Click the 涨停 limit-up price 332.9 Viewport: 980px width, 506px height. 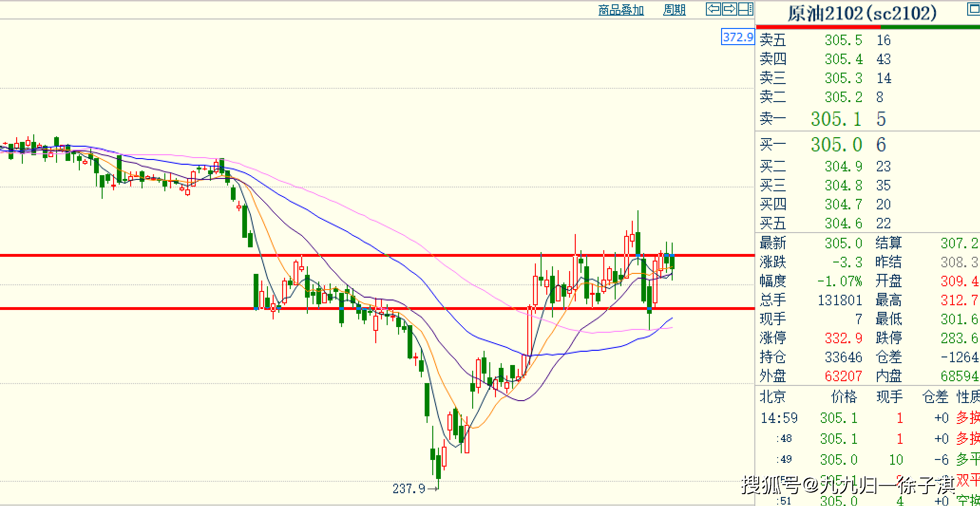(x=843, y=338)
